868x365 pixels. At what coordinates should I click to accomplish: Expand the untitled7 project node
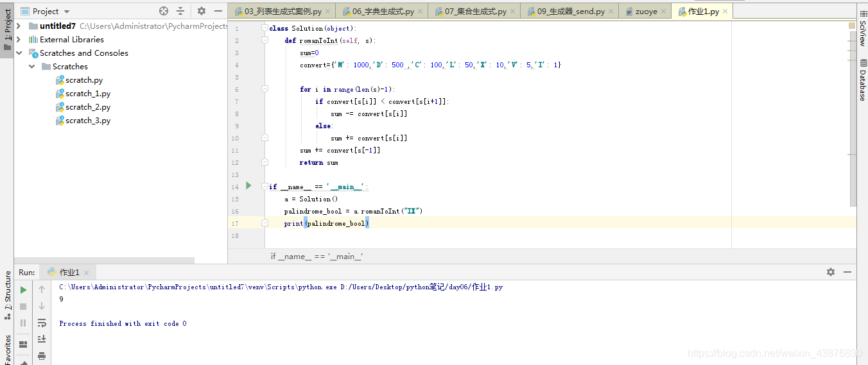pos(19,26)
